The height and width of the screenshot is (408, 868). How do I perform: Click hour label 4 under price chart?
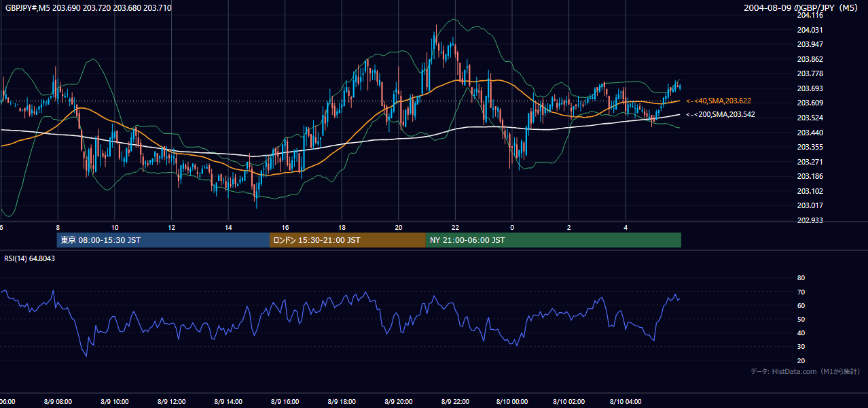626,227
